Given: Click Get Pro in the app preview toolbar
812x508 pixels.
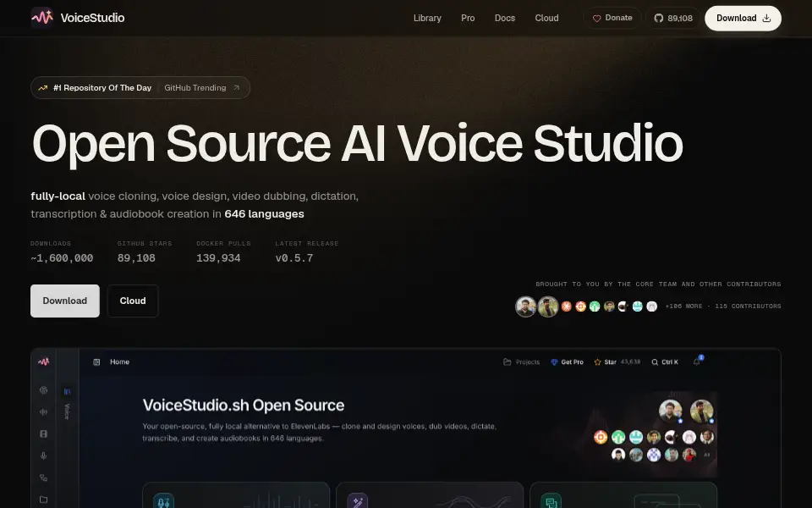Looking at the screenshot, I should pyautogui.click(x=567, y=362).
